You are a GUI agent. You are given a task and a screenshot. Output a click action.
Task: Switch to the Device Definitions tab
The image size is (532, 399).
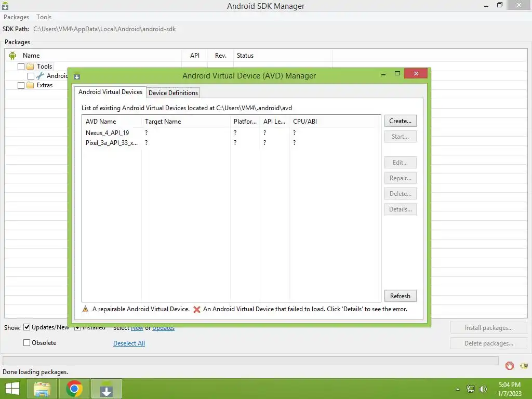click(173, 92)
